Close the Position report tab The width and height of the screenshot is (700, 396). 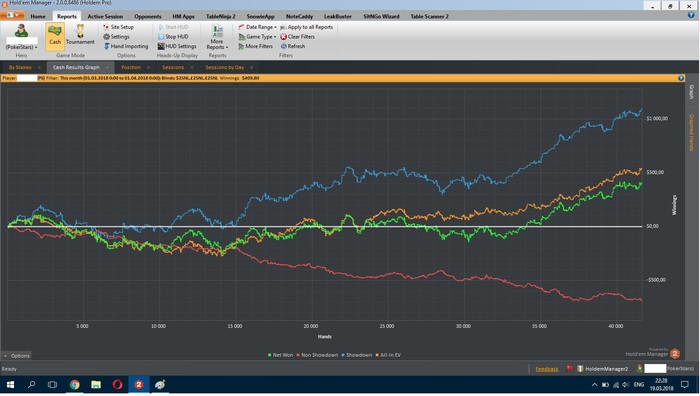(148, 67)
